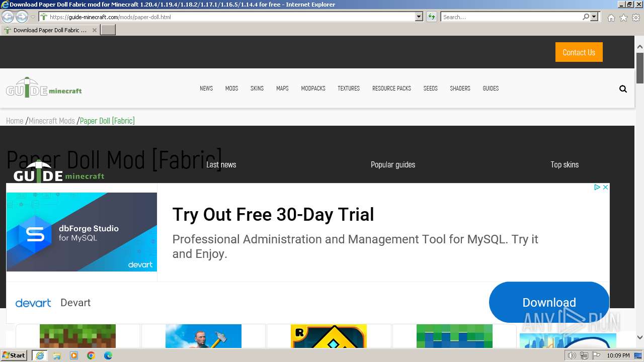Click the devart logo in the ad

(x=33, y=303)
